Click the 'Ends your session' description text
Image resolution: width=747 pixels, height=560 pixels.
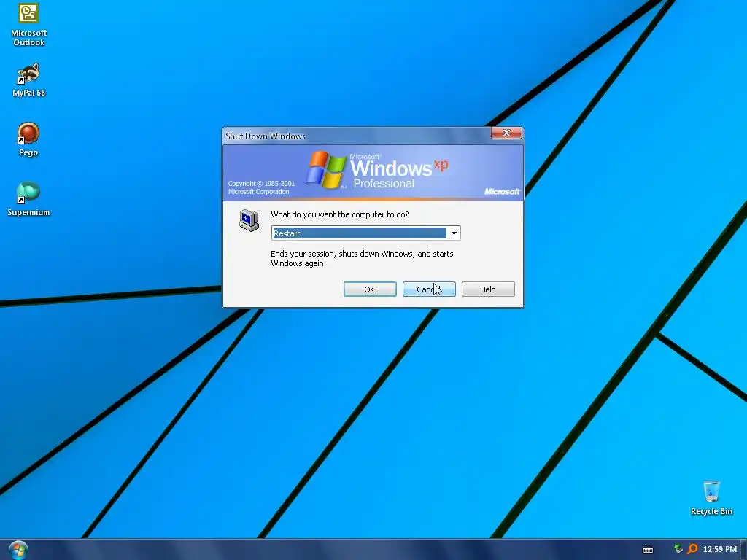click(x=362, y=259)
